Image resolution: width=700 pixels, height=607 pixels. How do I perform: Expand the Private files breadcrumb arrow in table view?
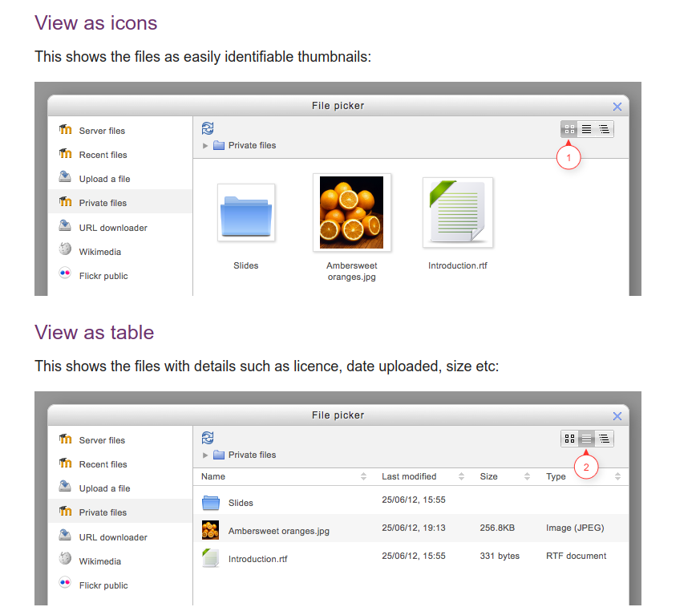click(205, 455)
